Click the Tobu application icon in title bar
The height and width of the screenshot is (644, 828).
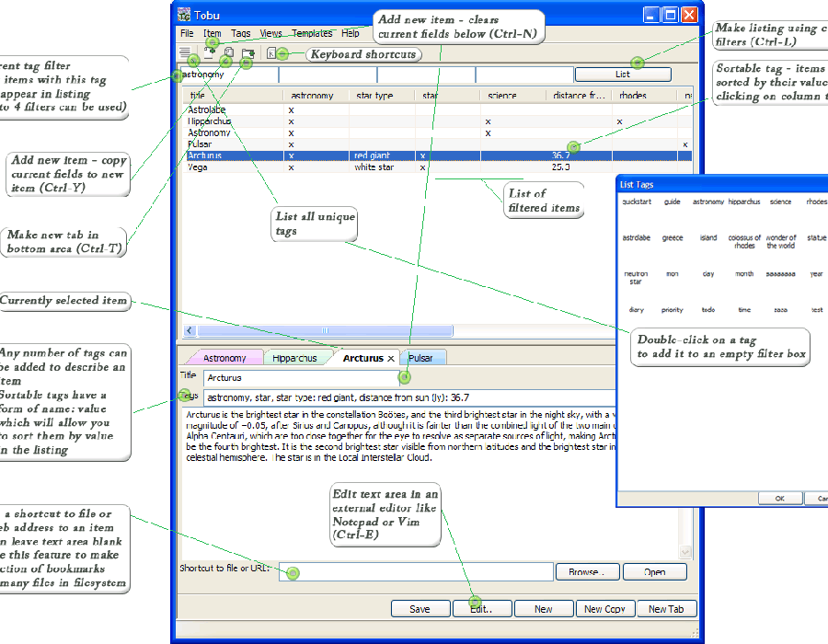(184, 15)
